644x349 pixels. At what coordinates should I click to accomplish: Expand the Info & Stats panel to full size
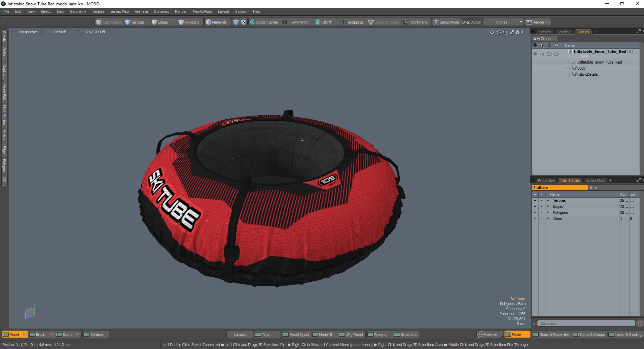click(638, 180)
